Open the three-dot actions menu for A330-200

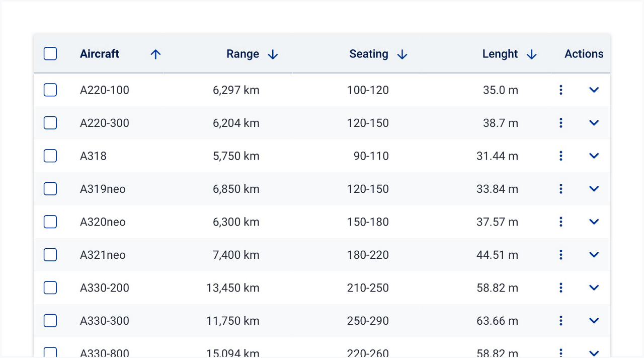pos(560,288)
